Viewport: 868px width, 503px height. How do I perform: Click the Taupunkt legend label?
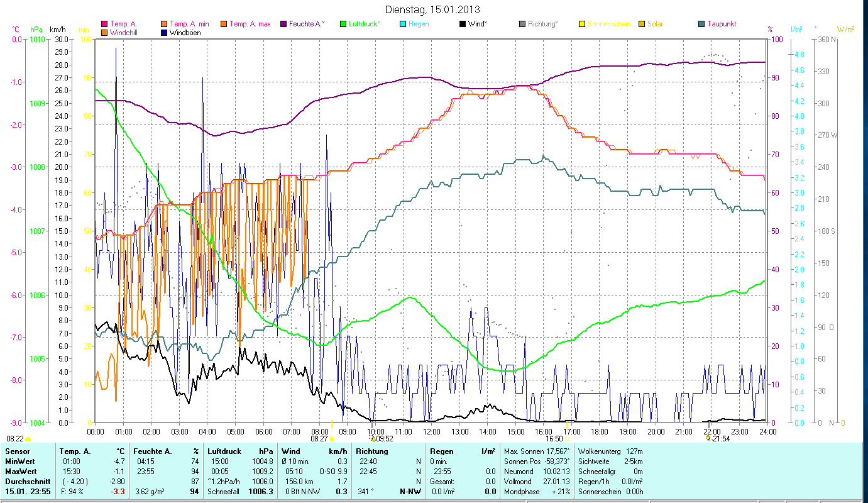[x=722, y=24]
